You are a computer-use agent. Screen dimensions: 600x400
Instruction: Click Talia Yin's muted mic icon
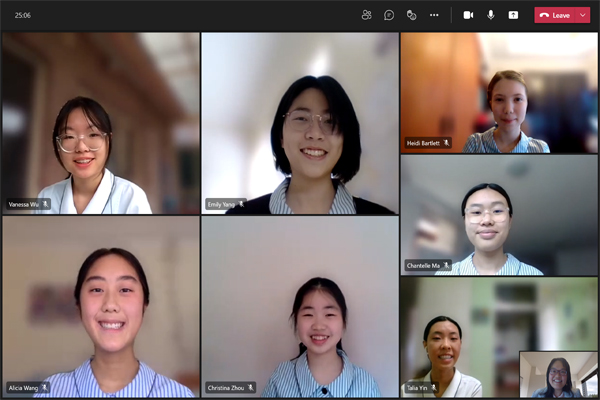447,388
